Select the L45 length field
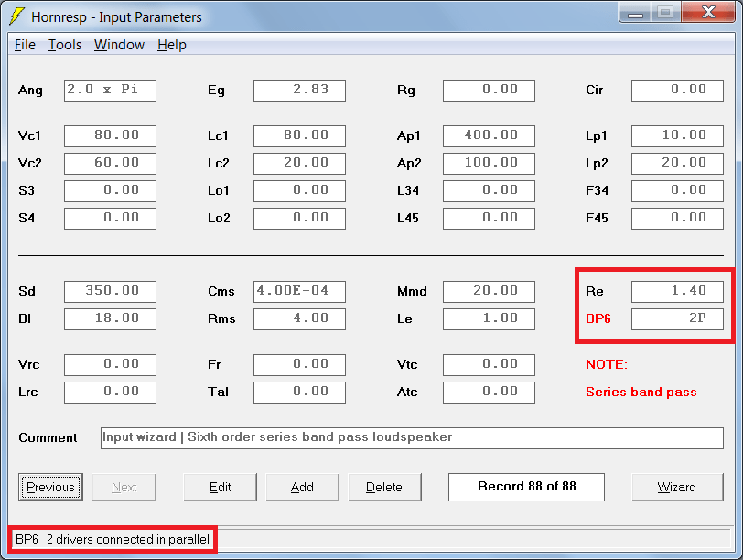 tap(489, 219)
